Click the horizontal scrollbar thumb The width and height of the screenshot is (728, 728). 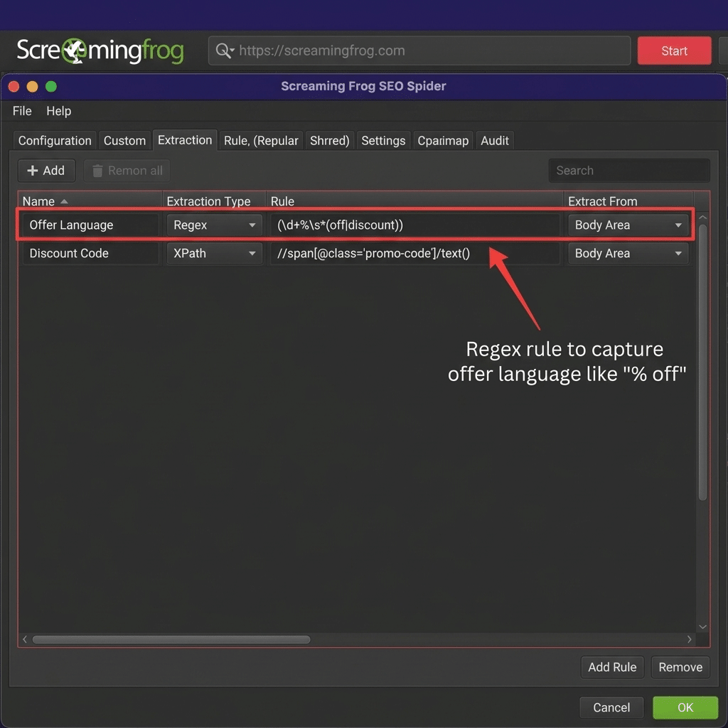tap(171, 639)
